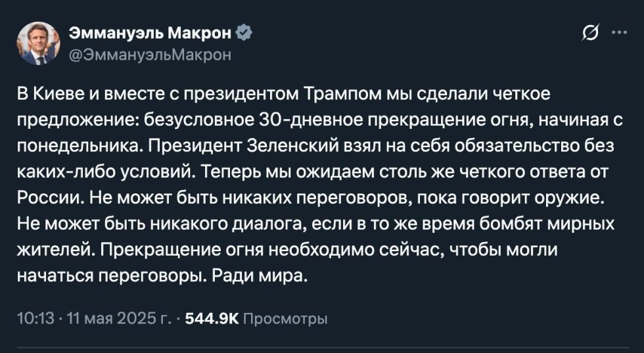The height and width of the screenshot is (353, 644).
Task: Open the Grok explain-post icon
Action: [x=591, y=33]
